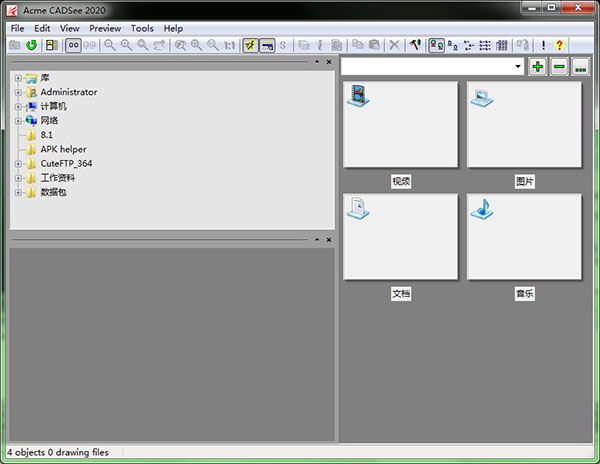600x464 pixels.
Task: Toggle the large icons view mode button
Action: [x=435, y=45]
